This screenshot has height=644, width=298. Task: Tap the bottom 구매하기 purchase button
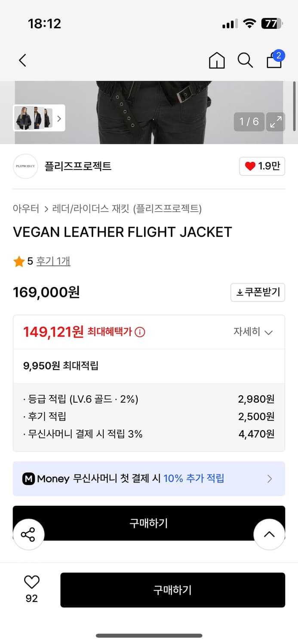(x=173, y=589)
